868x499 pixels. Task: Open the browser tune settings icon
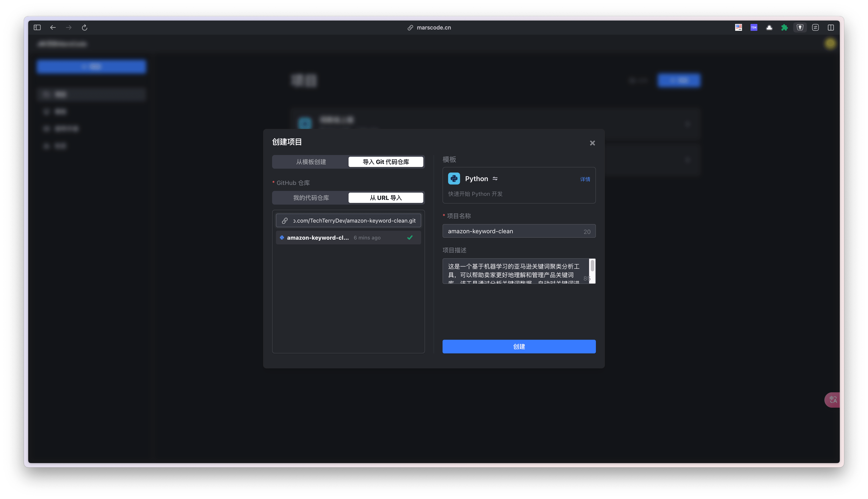click(x=815, y=27)
